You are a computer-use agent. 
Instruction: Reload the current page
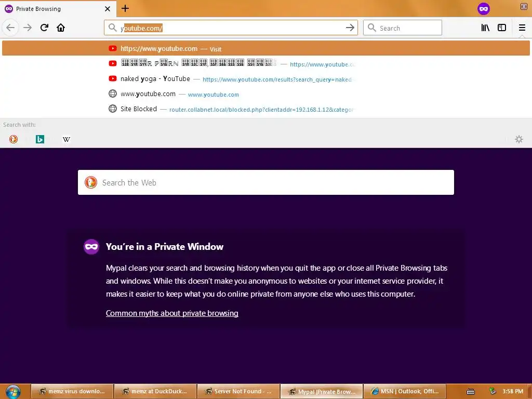(x=44, y=28)
